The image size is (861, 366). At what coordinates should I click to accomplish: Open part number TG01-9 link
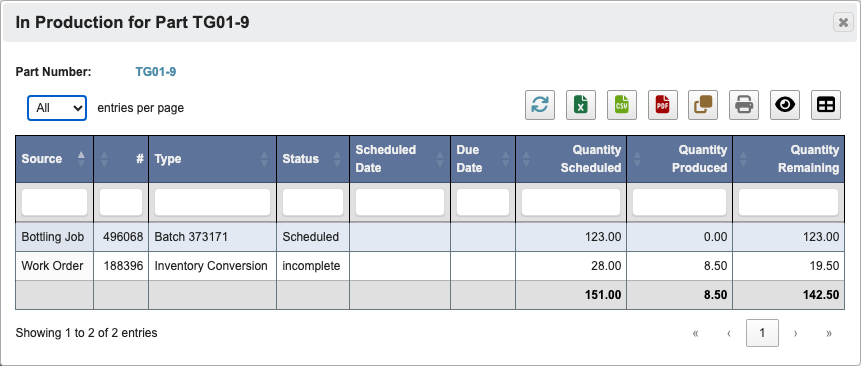click(x=156, y=72)
